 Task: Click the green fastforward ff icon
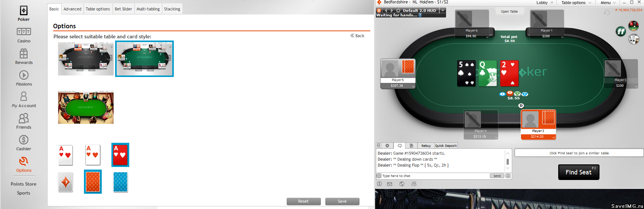click(621, 32)
